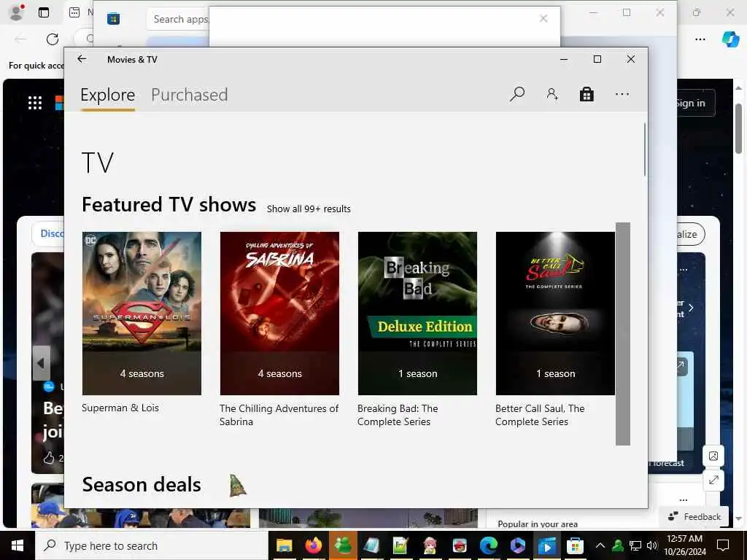This screenshot has width=747, height=560.
Task: Open the Angry Birds taskbar app
Action: (459, 545)
